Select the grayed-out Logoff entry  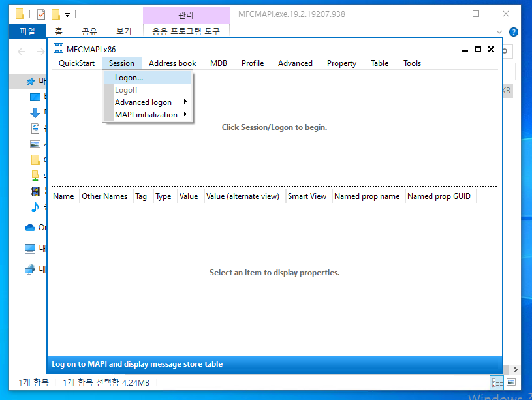tap(148, 90)
